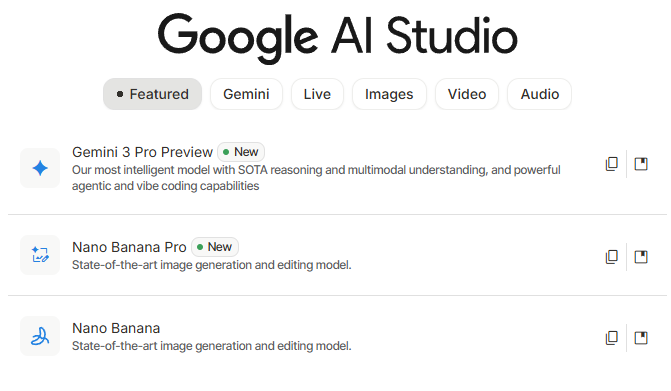Switch to the Images tab
Viewport: 671px width, 391px height.
click(389, 94)
